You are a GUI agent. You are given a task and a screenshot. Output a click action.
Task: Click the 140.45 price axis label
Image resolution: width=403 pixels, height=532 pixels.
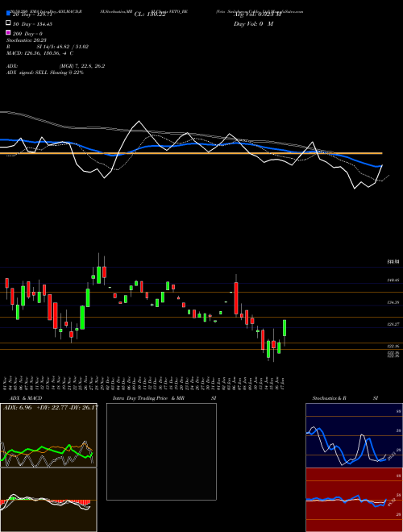tap(393, 281)
